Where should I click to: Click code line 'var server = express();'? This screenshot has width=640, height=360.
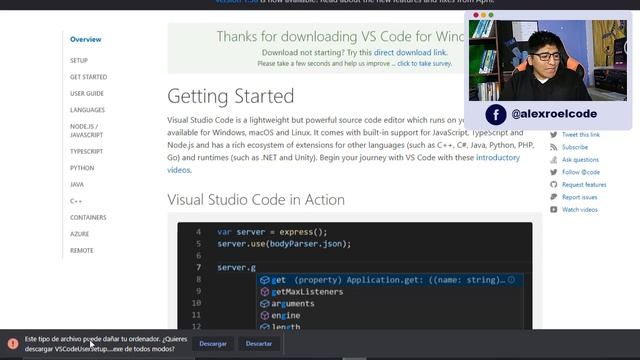click(x=272, y=232)
